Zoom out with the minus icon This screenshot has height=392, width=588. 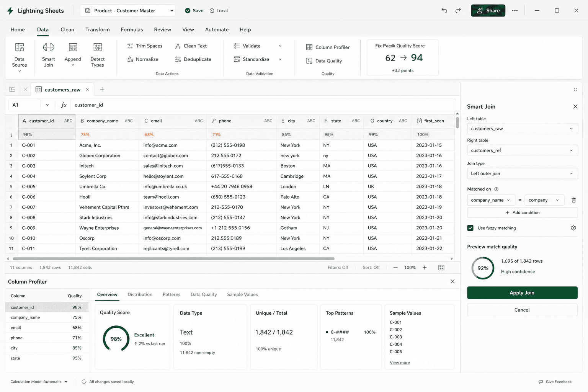click(395, 268)
